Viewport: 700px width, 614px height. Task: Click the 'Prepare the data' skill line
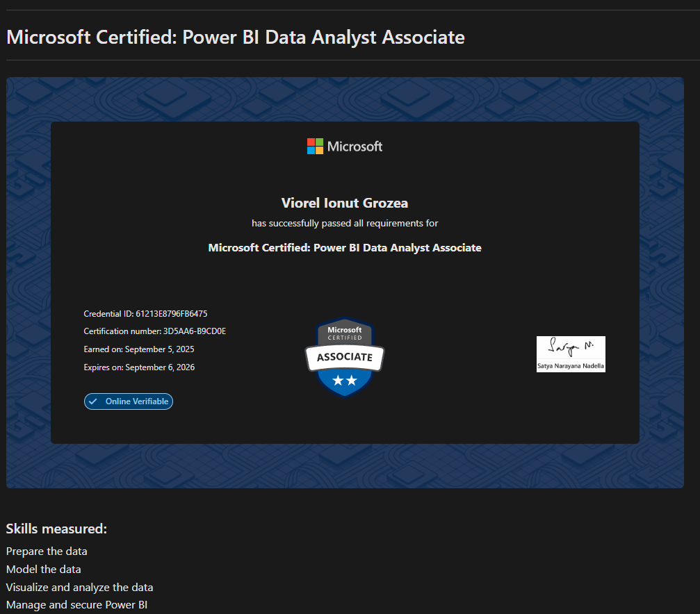pos(47,551)
